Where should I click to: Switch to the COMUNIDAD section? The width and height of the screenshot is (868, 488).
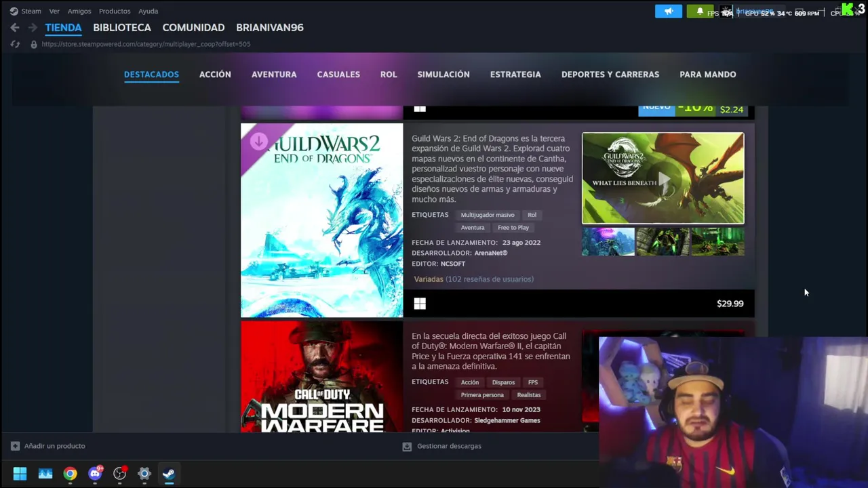pyautogui.click(x=193, y=28)
